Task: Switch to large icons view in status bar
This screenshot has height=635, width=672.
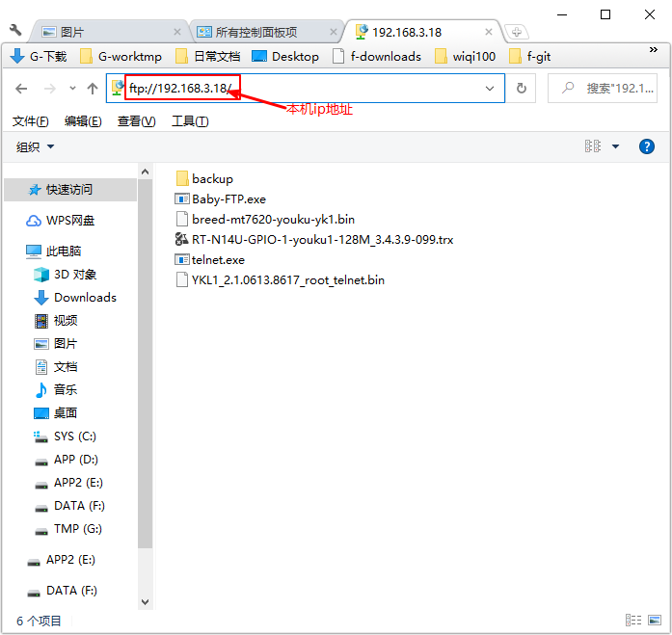Action: coord(655,620)
